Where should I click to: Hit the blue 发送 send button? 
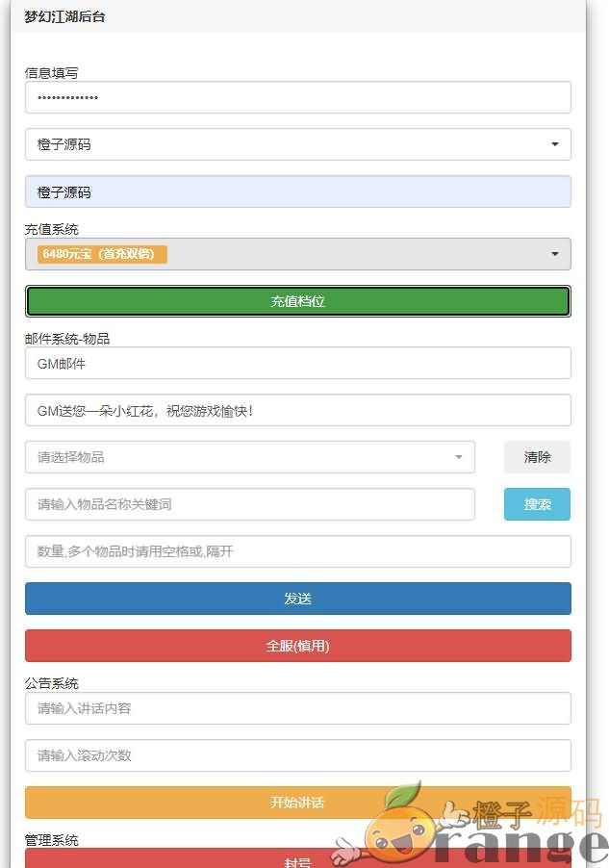click(297, 599)
